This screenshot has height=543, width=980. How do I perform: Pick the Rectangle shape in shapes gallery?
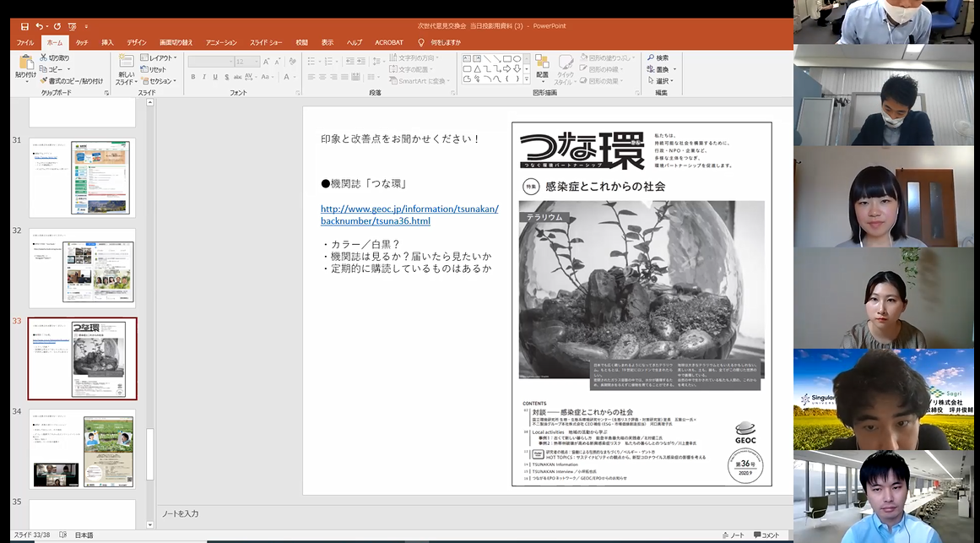506,59
